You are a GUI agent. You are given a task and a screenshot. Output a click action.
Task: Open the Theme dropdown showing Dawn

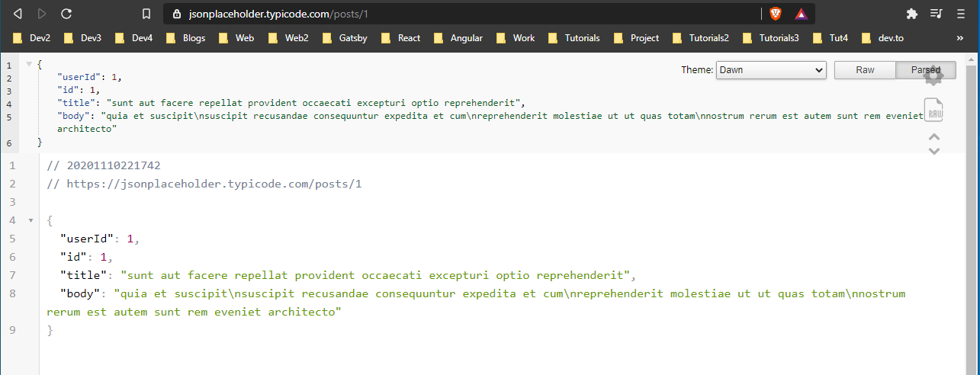click(771, 70)
